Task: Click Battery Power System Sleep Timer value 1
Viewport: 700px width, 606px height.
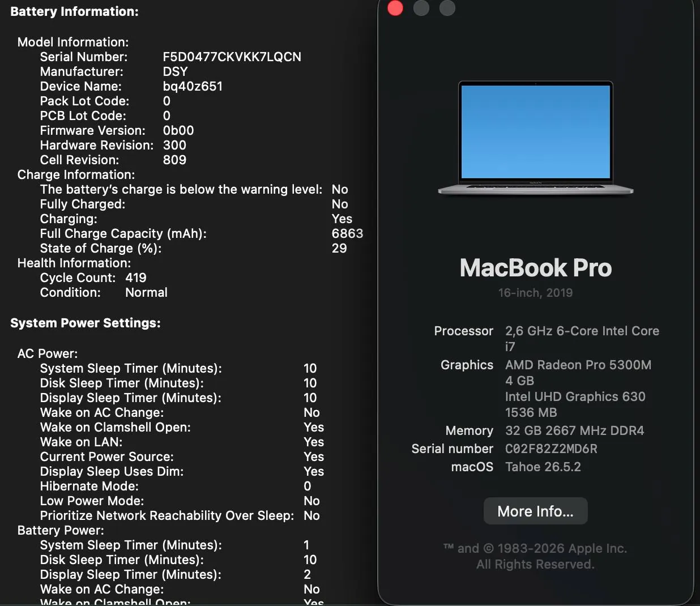Action: tap(306, 545)
